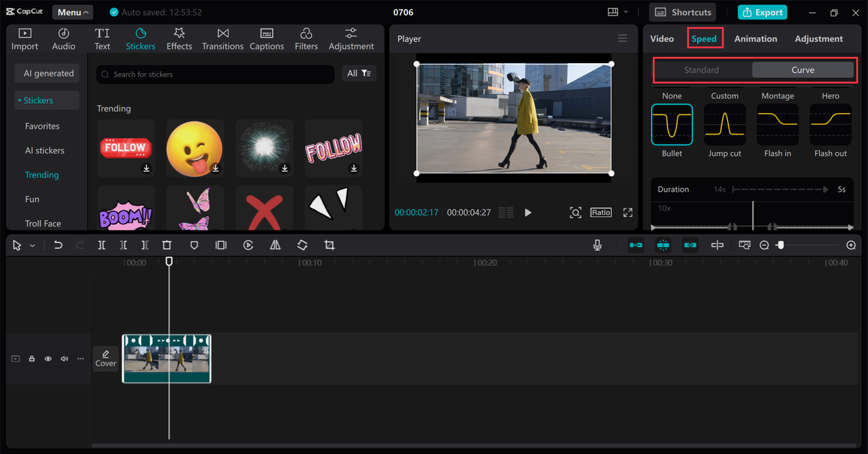
Task: Select Fun sticker category
Action: point(32,199)
